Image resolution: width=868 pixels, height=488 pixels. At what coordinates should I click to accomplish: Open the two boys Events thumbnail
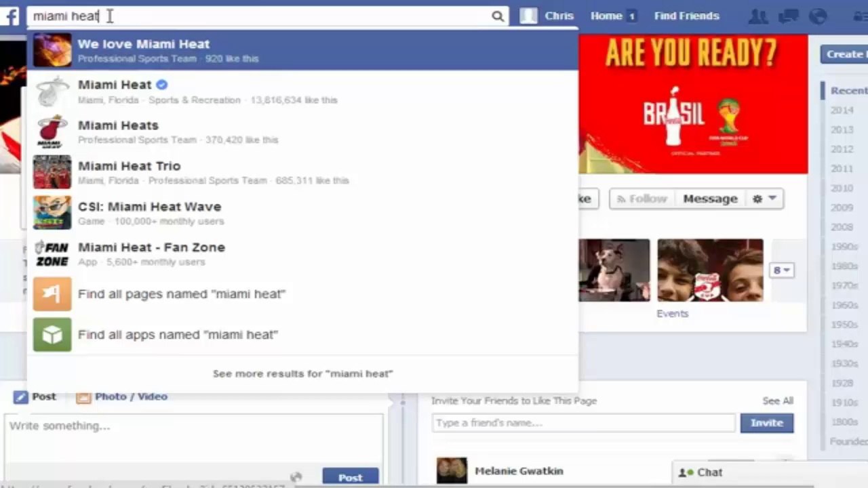[710, 270]
